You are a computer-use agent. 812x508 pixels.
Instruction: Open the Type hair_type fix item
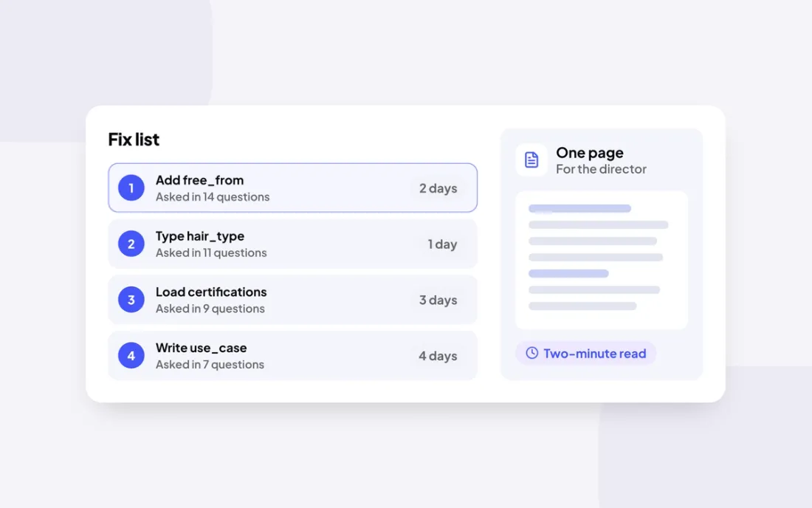[x=292, y=244]
